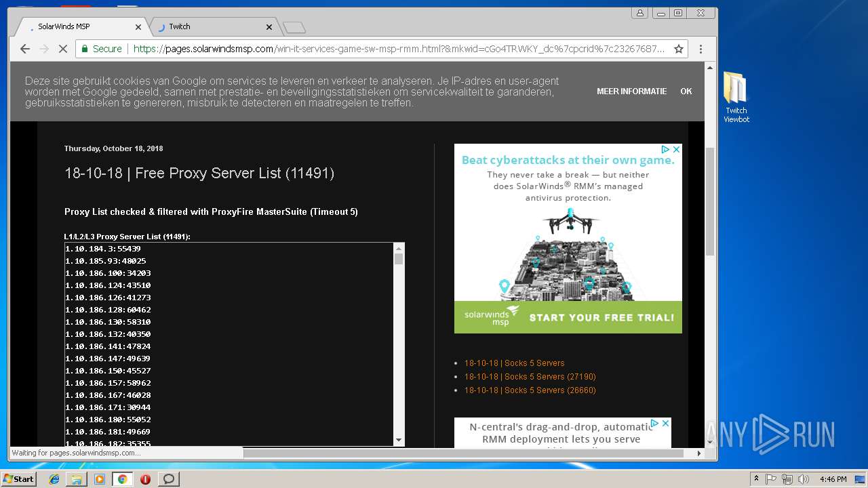Stop loading the page with the X button
The image size is (868, 488).
63,49
